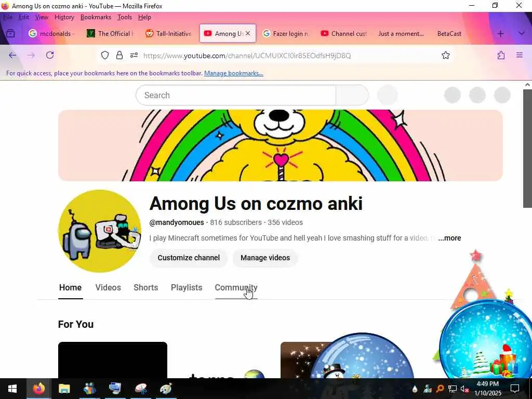Screen dimensions: 532x399
Task: Switch to the Fazer login tab
Action: 286,34
